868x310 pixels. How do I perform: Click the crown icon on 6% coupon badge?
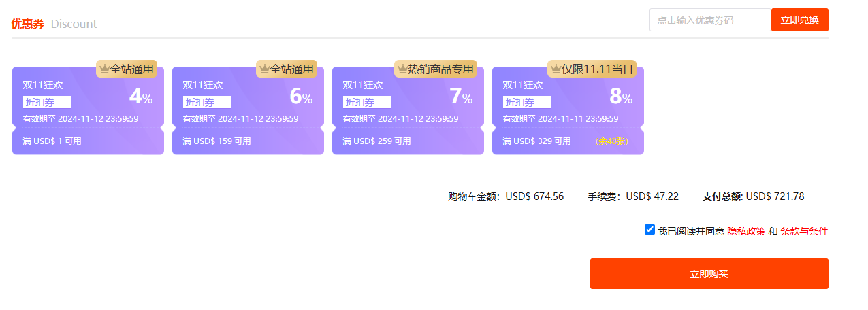264,69
